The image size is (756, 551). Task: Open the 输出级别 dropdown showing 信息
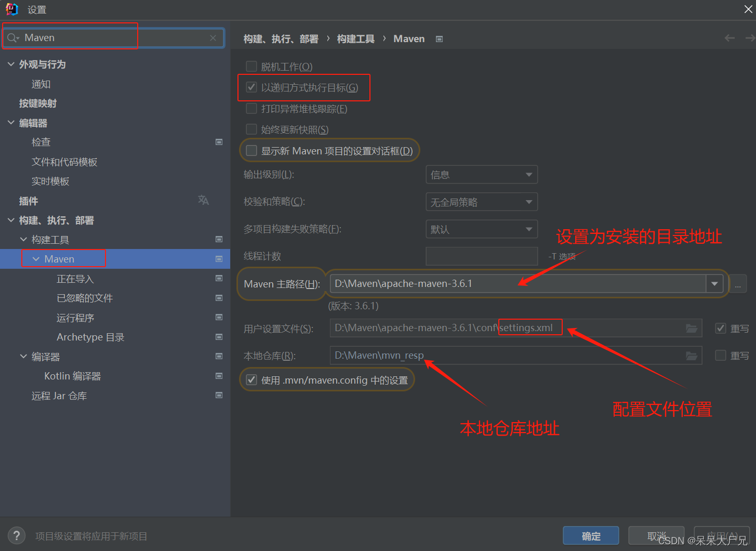481,175
